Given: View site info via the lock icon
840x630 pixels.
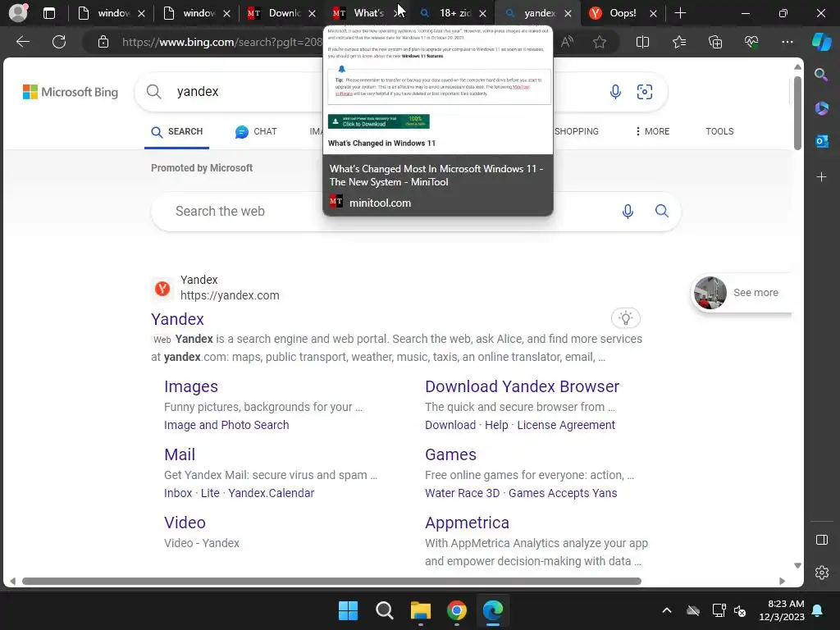Looking at the screenshot, I should (103, 42).
